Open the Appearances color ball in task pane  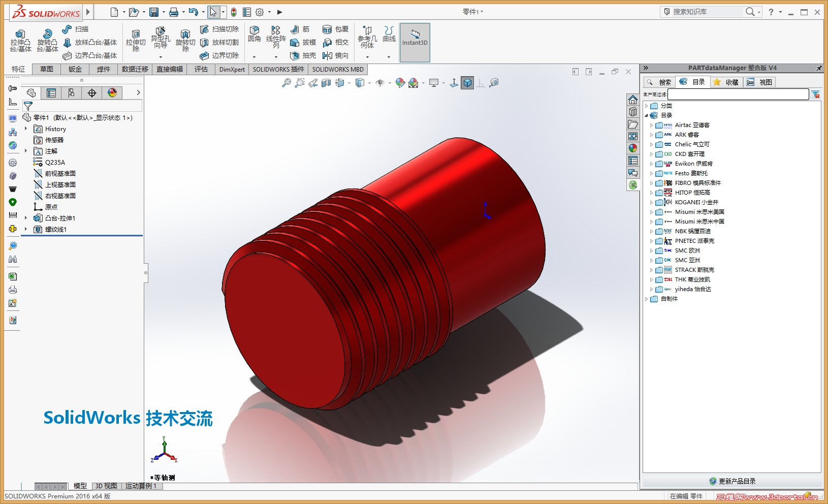click(633, 148)
